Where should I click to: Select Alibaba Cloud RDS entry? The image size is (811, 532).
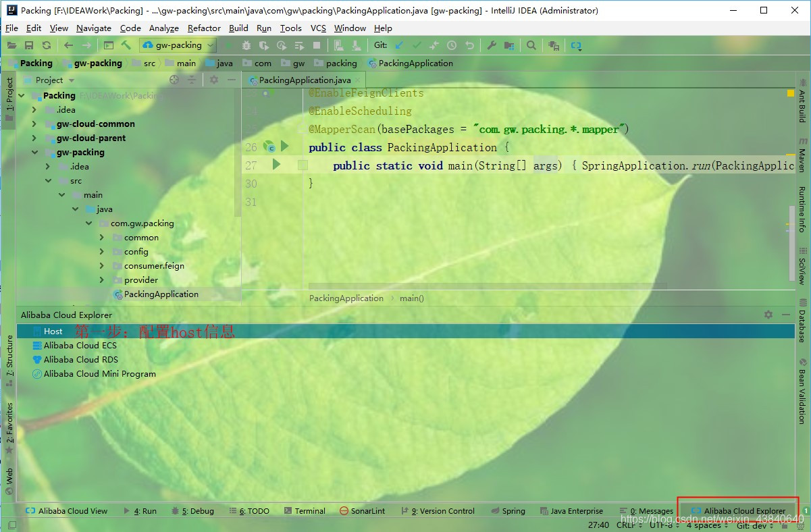80,360
